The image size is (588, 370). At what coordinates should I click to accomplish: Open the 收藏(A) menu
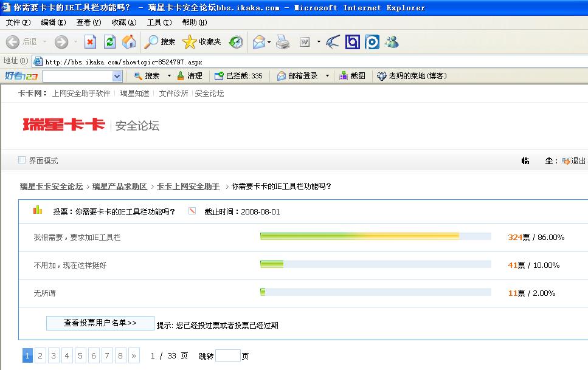(124, 22)
